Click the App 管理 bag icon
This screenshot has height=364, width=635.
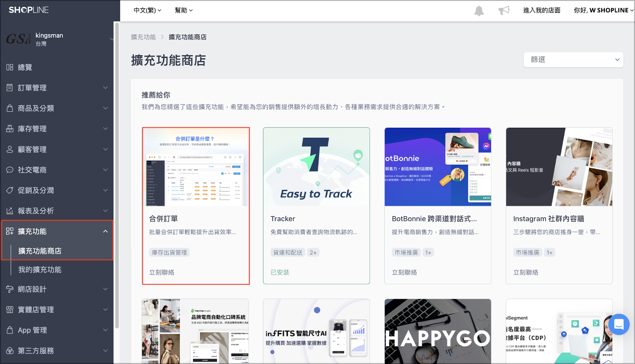point(10,330)
